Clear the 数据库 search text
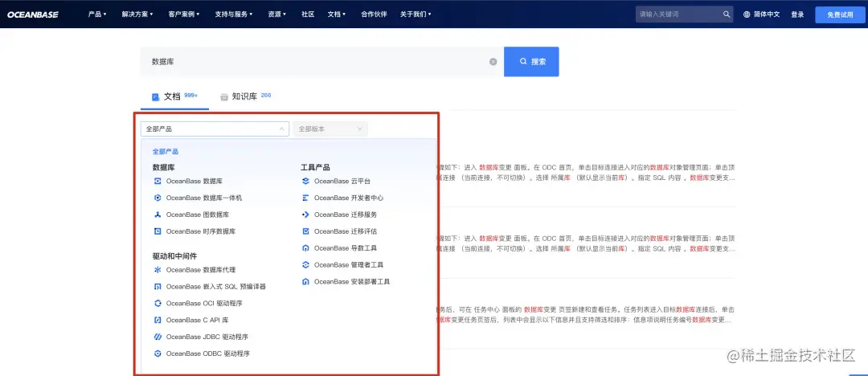868x376 pixels. click(493, 62)
